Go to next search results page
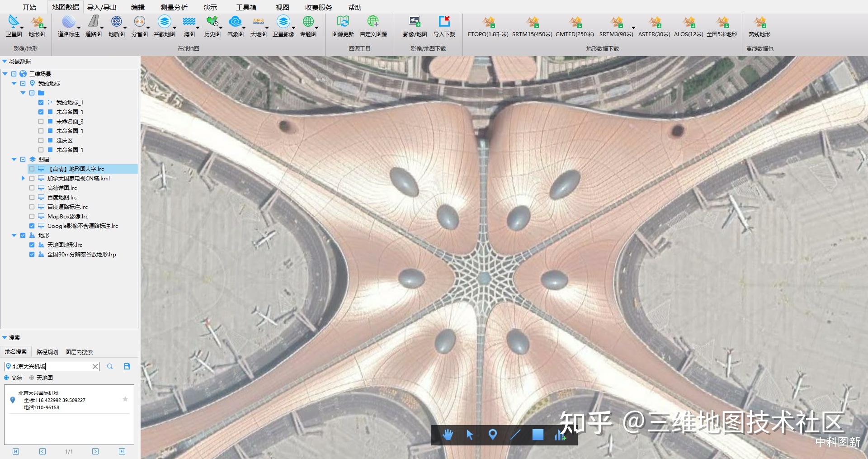Viewport: 868px width, 459px height. click(95, 451)
